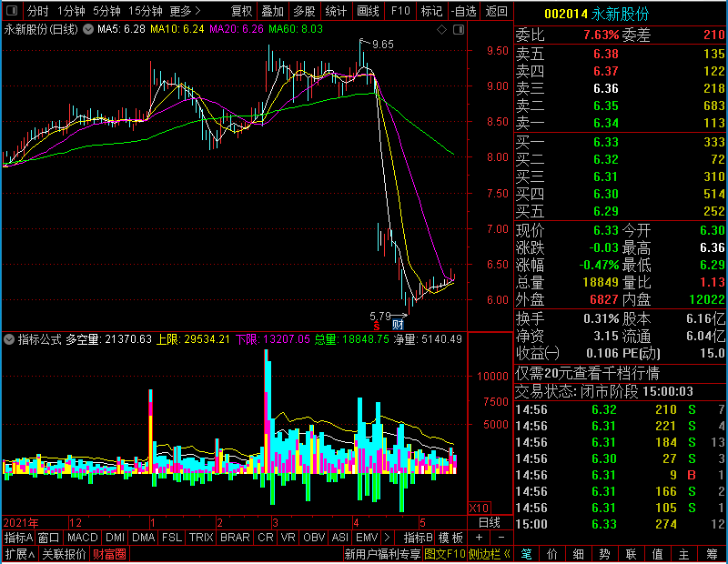Image resolution: width=728 pixels, height=564 pixels.
Task: Select the 势 trend tab
Action: click(x=604, y=554)
